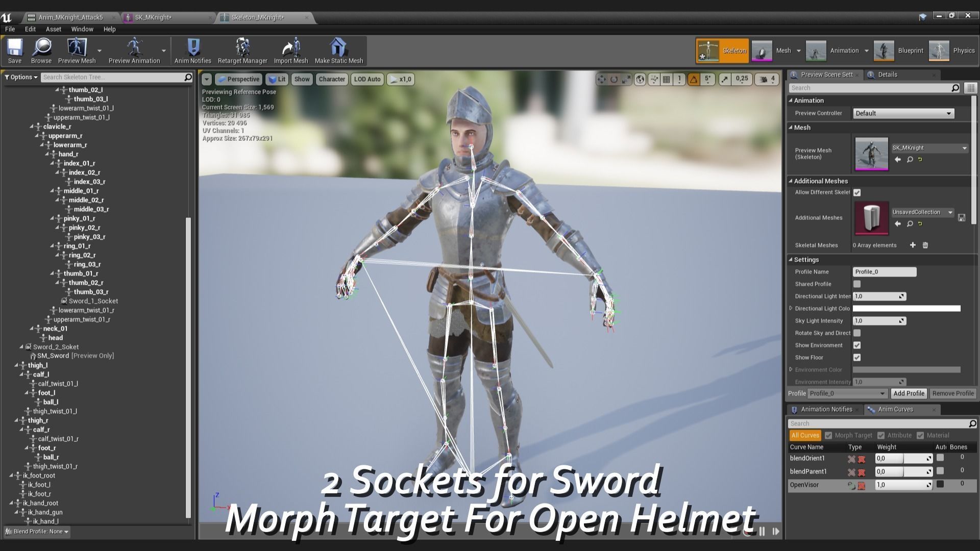The width and height of the screenshot is (980, 551).
Task: Click the All Curves filter button
Action: 805,435
